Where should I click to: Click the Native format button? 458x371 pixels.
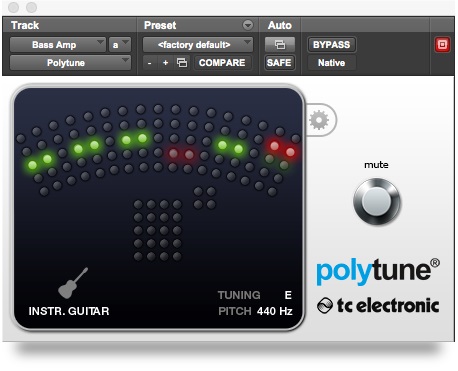[x=331, y=63]
